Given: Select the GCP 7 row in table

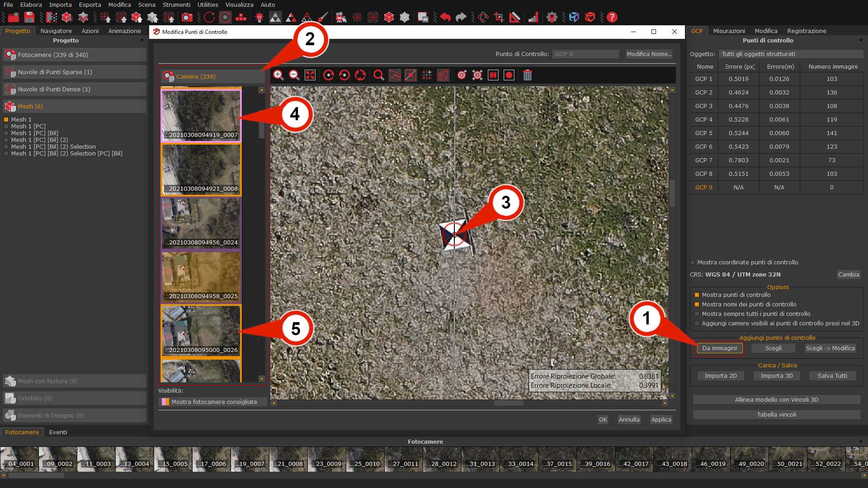Looking at the screenshot, I should pyautogui.click(x=776, y=160).
